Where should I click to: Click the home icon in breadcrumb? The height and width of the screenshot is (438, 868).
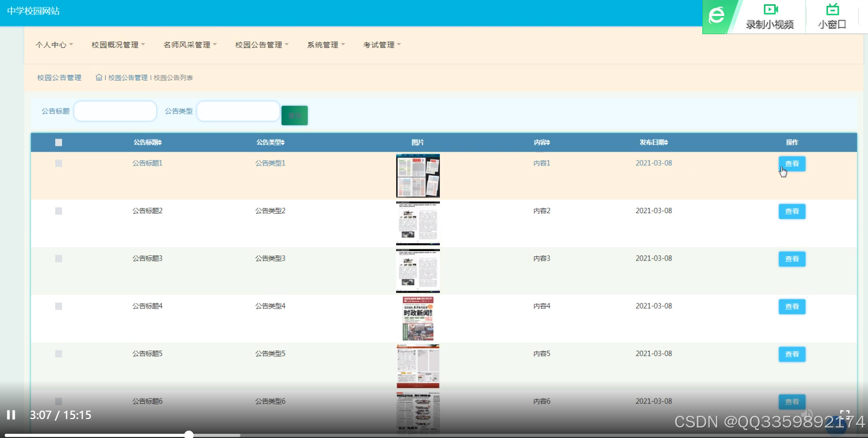pyautogui.click(x=99, y=77)
